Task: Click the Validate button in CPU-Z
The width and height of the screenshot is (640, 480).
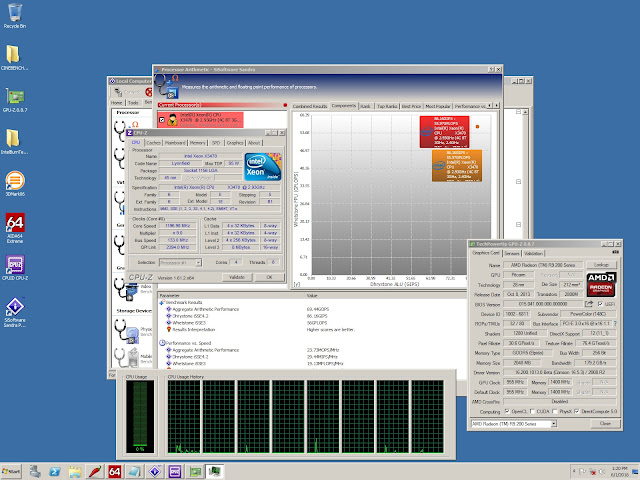Action: [x=237, y=277]
